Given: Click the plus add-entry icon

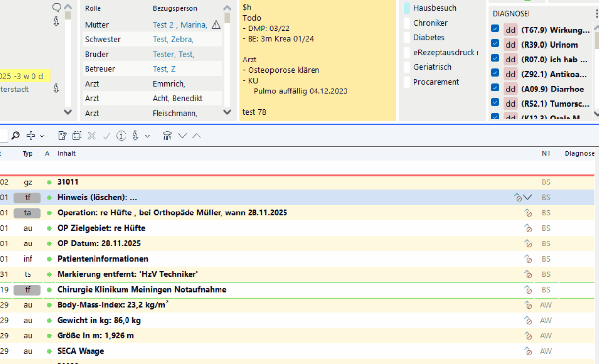Looking at the screenshot, I should click(x=31, y=136).
